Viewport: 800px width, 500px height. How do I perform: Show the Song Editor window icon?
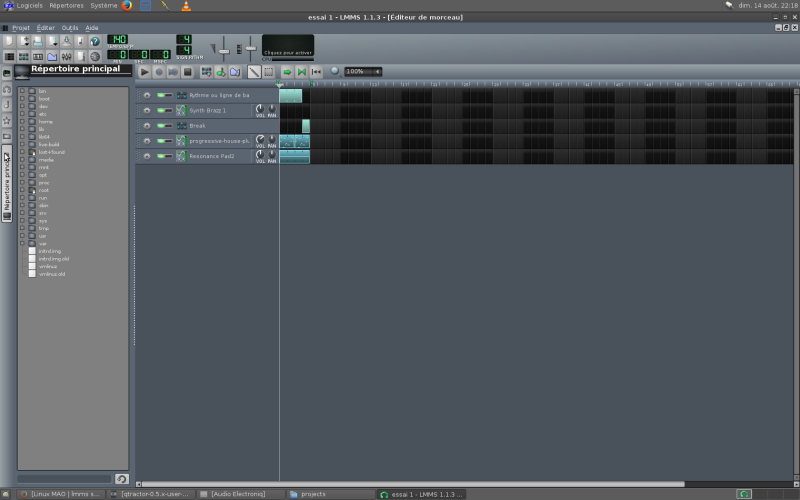tap(9, 56)
